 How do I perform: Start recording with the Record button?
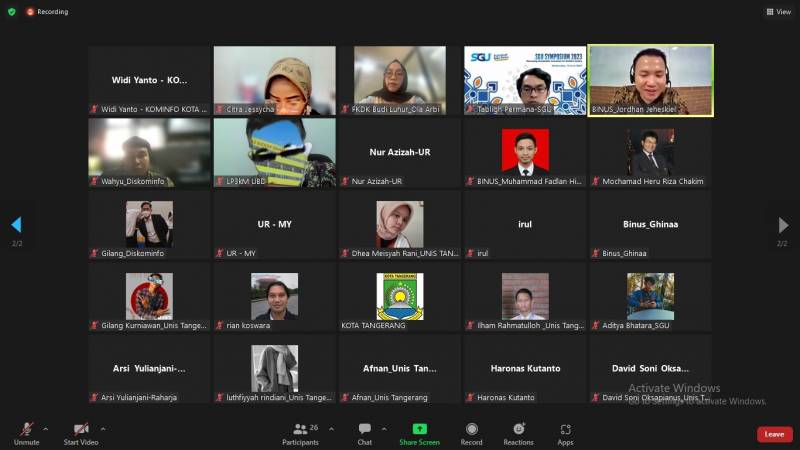click(x=471, y=432)
